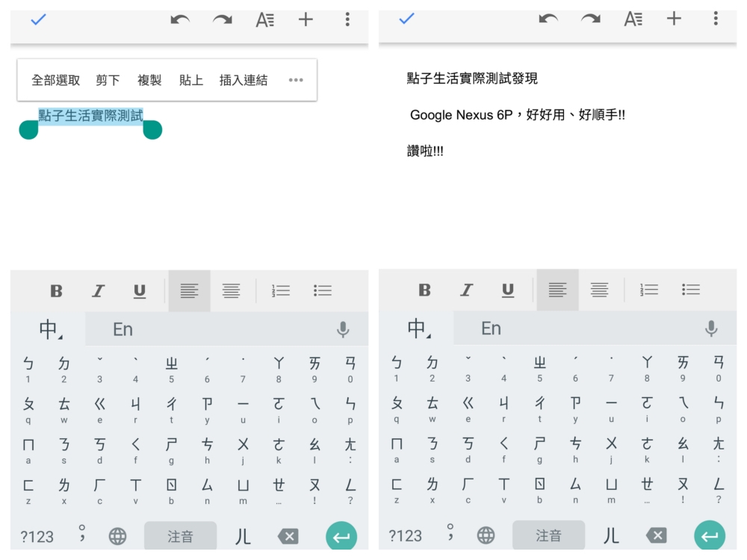
Task: Tap the globe language key on right keyboard
Action: (x=486, y=535)
